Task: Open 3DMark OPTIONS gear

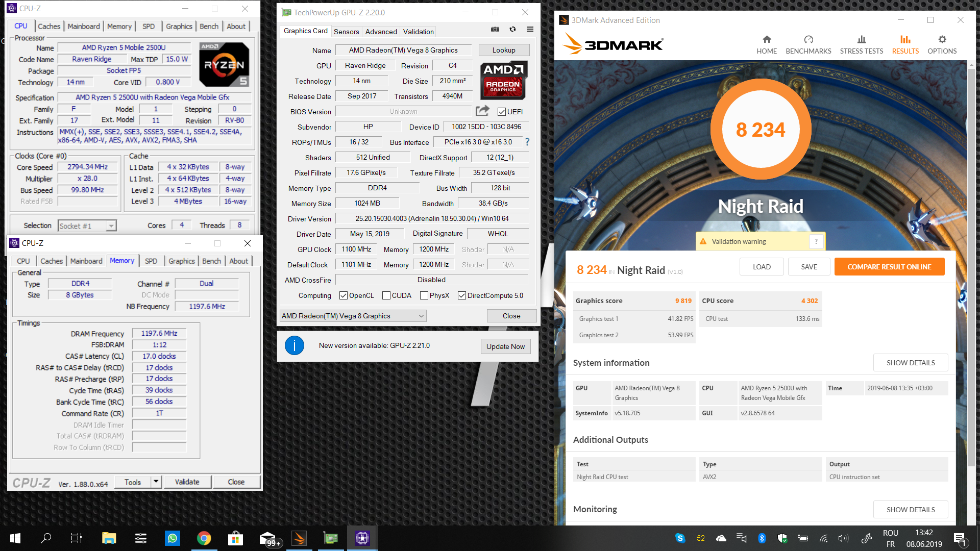Action: [x=942, y=45]
